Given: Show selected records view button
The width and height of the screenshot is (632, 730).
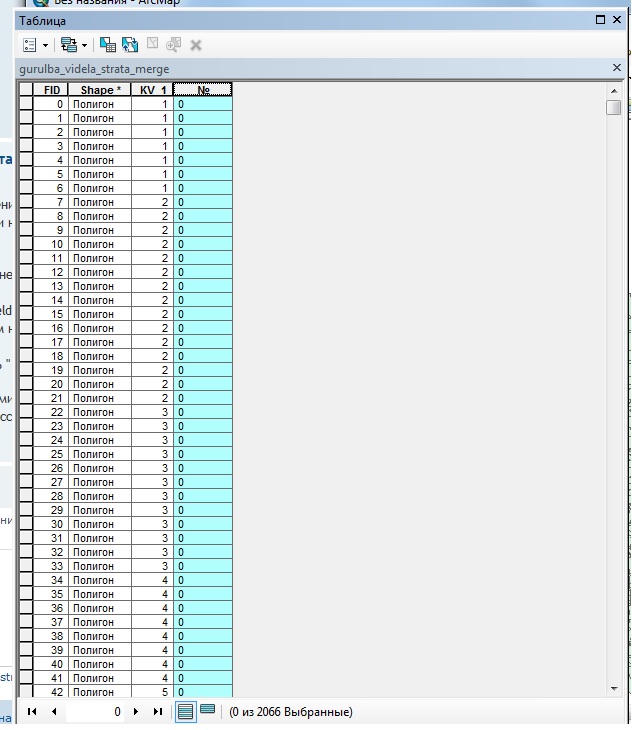Looking at the screenshot, I should coord(208,710).
